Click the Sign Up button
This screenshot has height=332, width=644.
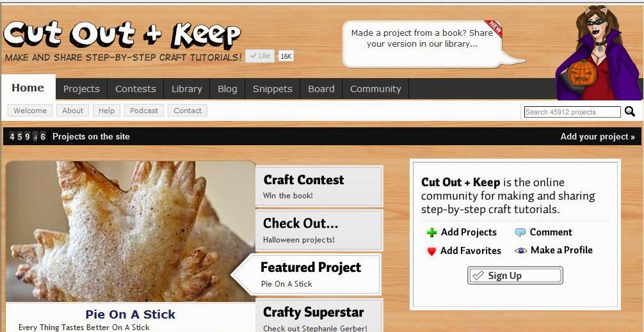coord(515,275)
